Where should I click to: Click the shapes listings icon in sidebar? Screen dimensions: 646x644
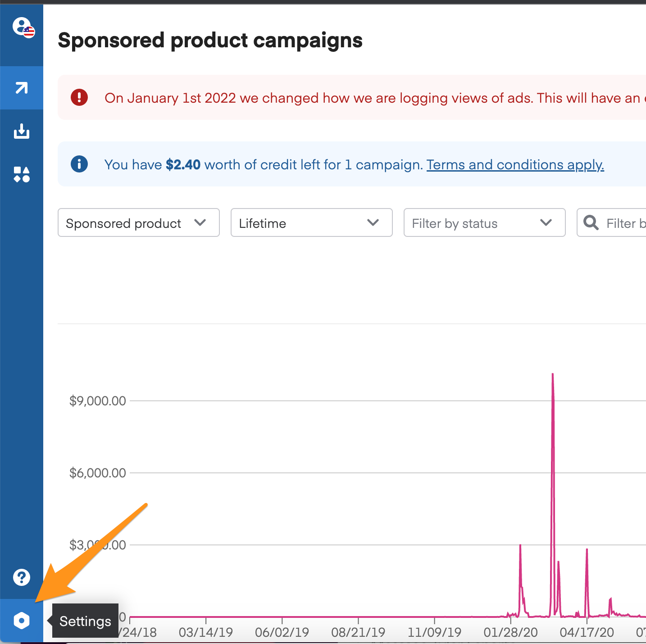pos(22,174)
